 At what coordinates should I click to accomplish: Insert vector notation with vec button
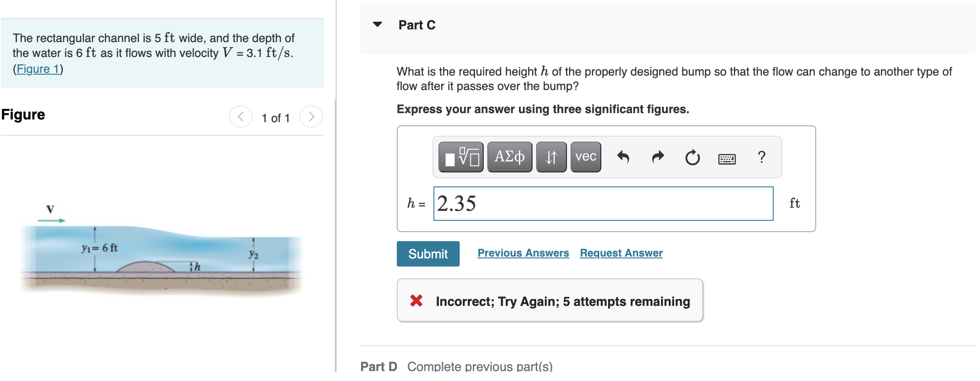pyautogui.click(x=586, y=157)
